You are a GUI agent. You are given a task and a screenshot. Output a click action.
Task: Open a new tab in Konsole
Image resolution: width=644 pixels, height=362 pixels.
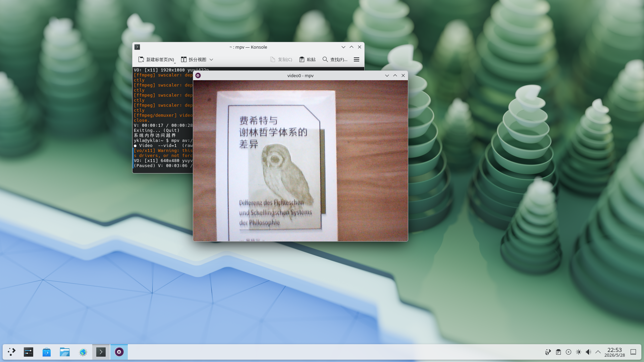(x=157, y=59)
